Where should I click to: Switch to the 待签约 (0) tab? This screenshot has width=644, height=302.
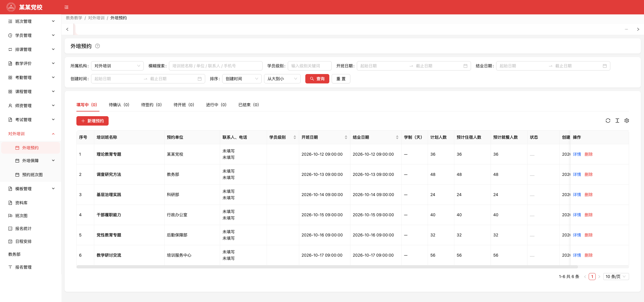coord(151,105)
